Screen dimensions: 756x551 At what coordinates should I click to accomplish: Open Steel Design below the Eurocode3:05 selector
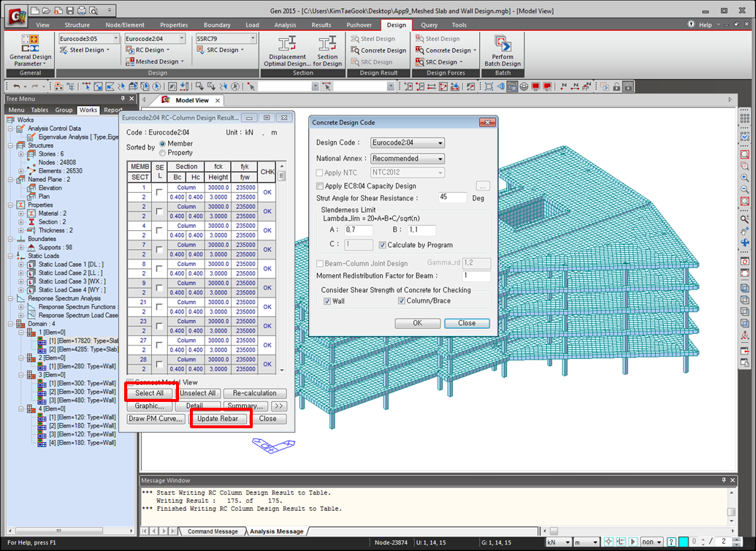(x=85, y=50)
